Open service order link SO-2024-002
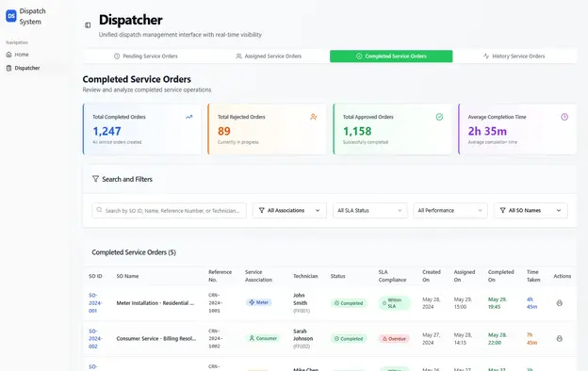 [95, 338]
